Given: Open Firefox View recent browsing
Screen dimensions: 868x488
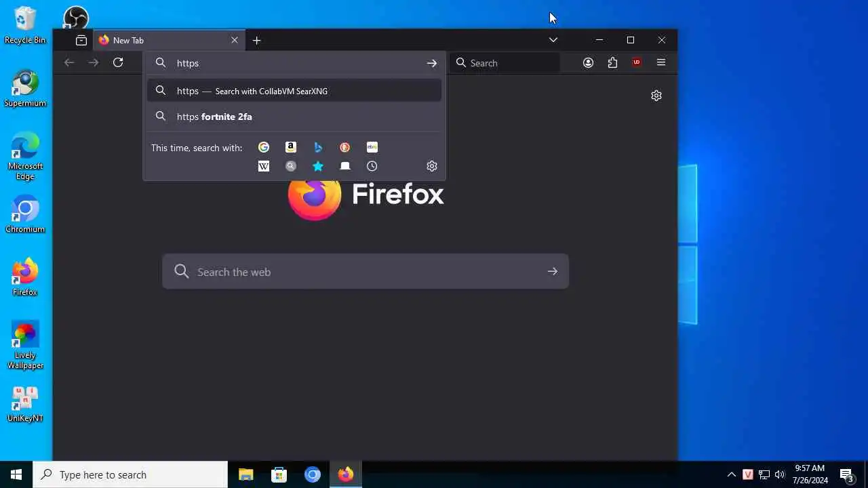Looking at the screenshot, I should tap(81, 41).
